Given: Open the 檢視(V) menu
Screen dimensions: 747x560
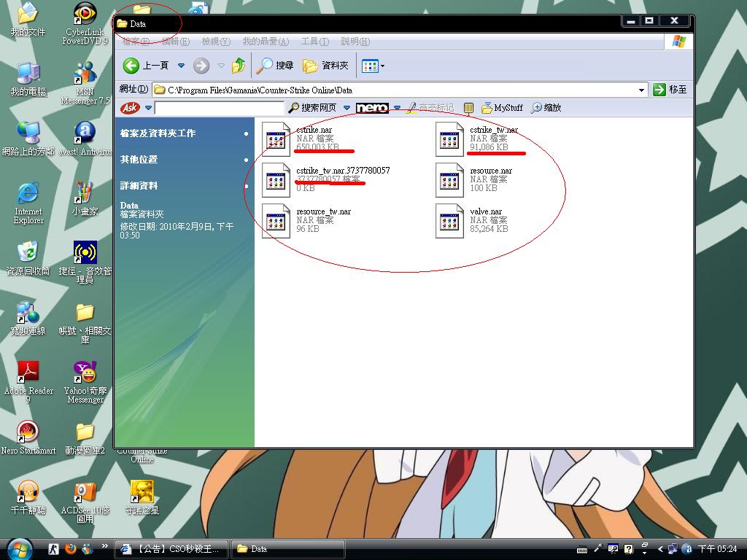Looking at the screenshot, I should [216, 42].
